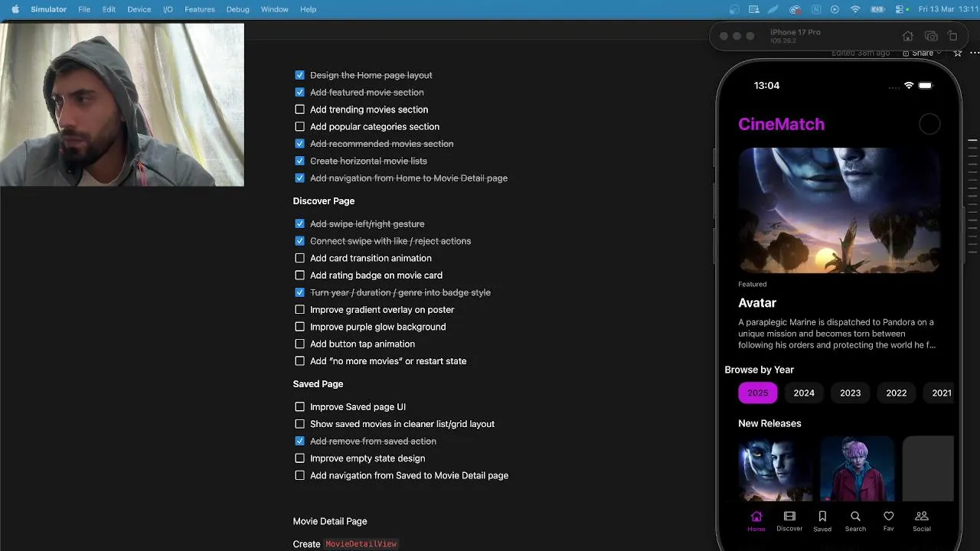
Task: Select the 2024 year chip
Action: point(804,393)
